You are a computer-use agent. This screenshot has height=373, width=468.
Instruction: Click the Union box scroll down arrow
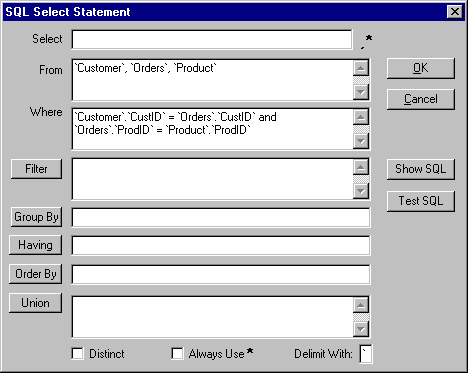(x=361, y=329)
